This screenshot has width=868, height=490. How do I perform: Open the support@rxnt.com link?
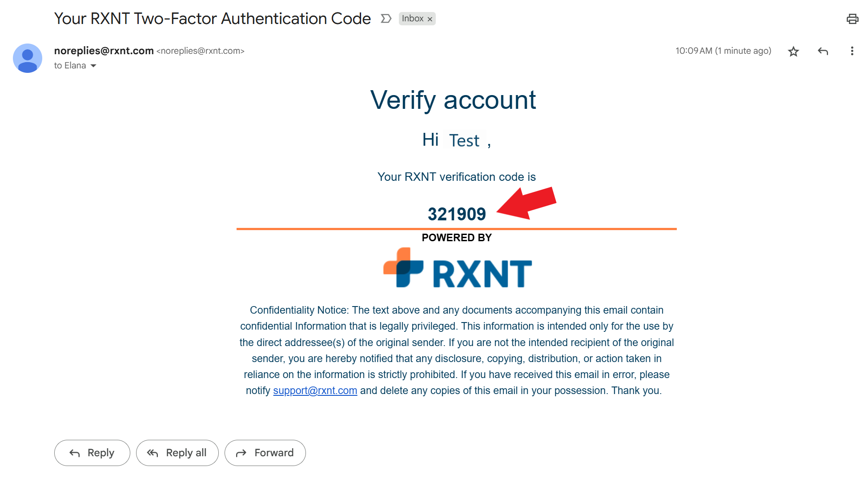(315, 390)
